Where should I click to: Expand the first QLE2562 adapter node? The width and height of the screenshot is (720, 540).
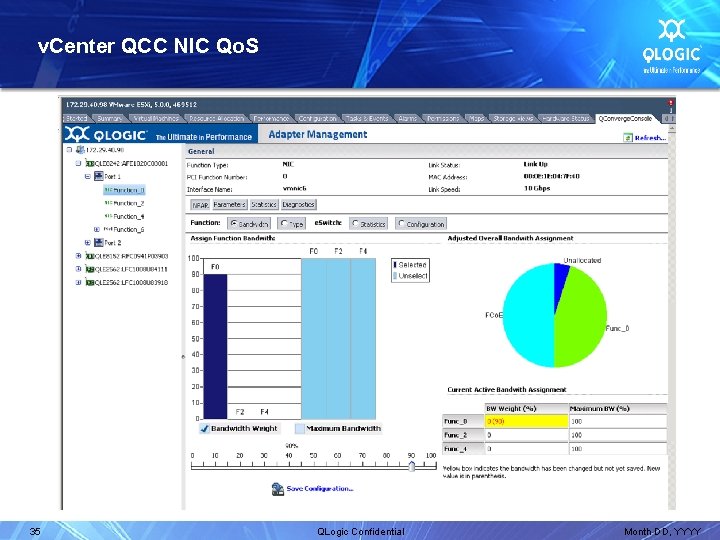coord(78,270)
